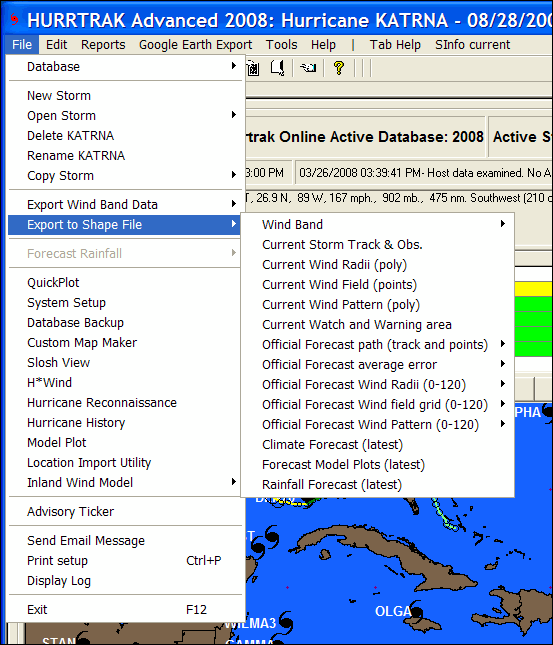Open the Reports menu
This screenshot has height=645, width=553.
103,44
